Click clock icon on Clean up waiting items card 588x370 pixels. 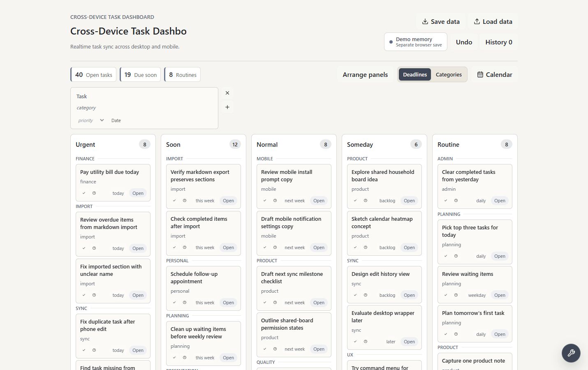click(x=185, y=358)
